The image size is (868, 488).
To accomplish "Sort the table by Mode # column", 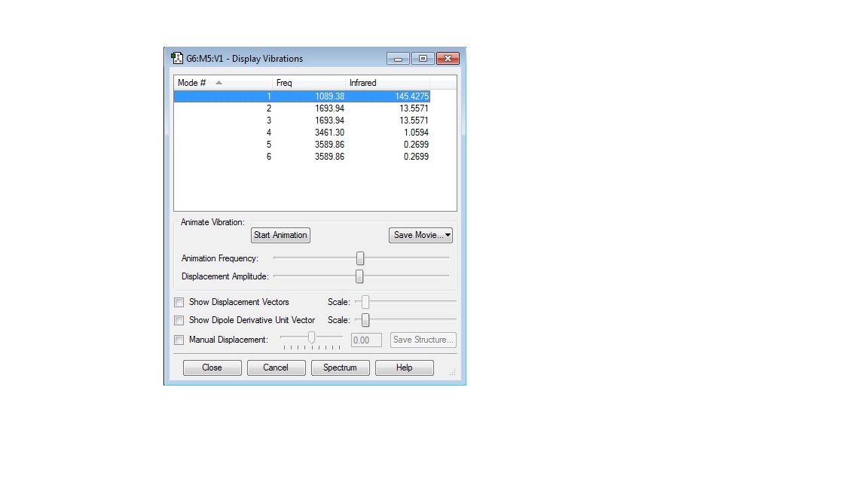I will pos(223,82).
